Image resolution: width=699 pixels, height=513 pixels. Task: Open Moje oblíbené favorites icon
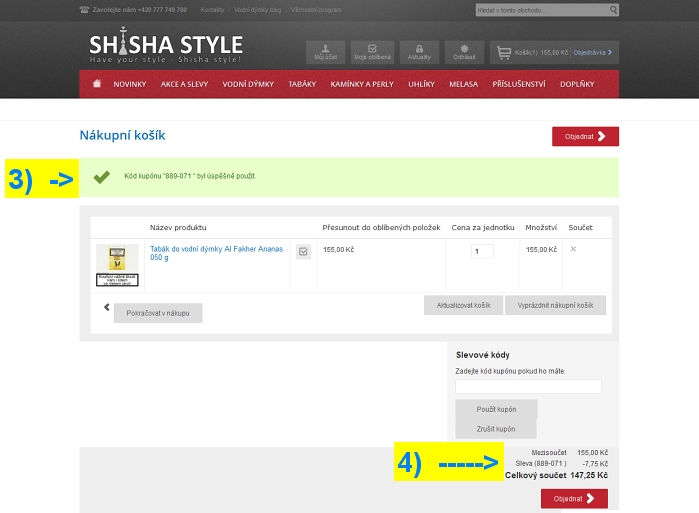[373, 52]
